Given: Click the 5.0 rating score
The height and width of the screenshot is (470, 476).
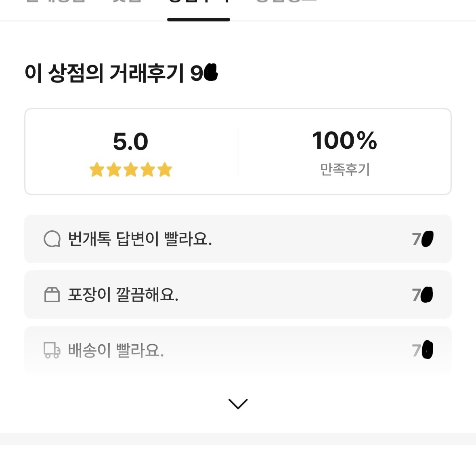Looking at the screenshot, I should coord(130,142).
